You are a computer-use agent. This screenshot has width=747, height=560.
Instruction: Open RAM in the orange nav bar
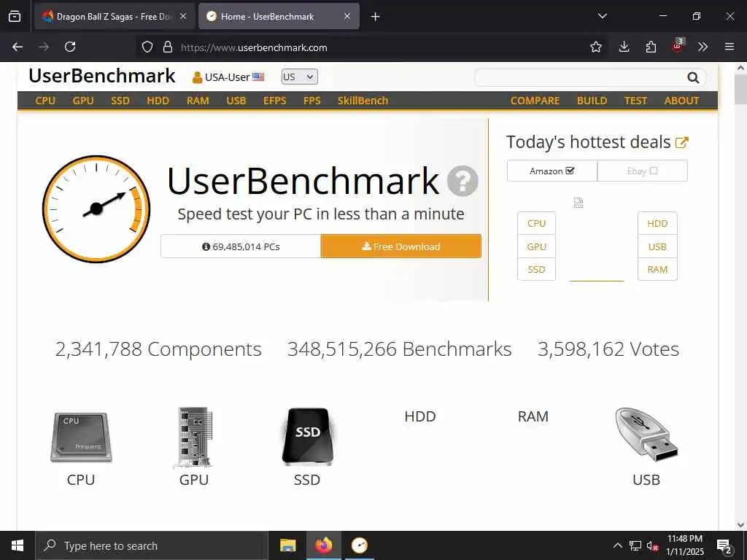[198, 101]
